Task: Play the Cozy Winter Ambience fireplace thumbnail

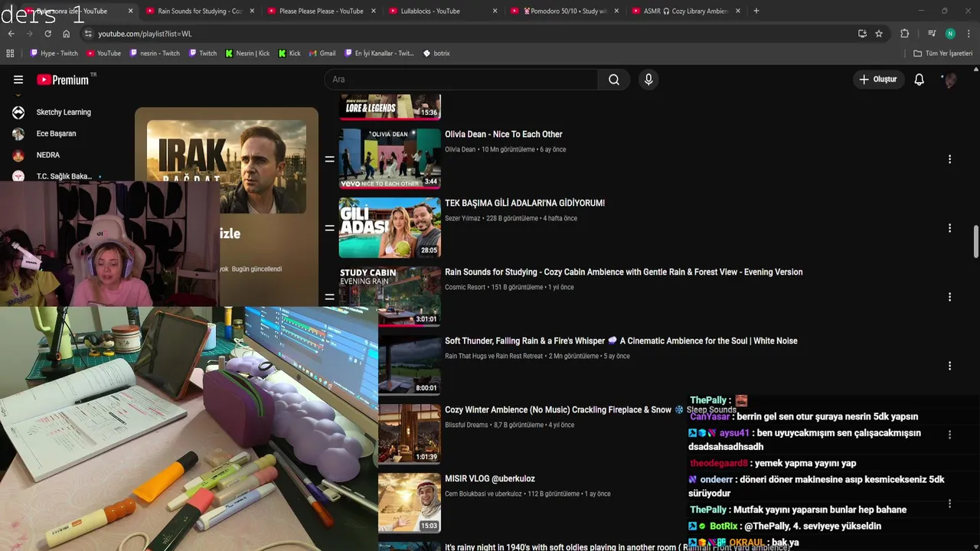Action: 410,434
